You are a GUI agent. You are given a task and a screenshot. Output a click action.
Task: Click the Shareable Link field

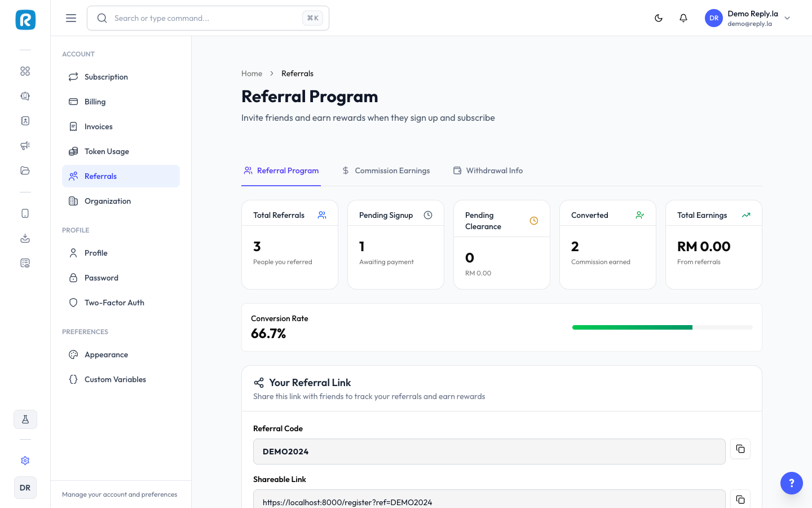[489, 499]
